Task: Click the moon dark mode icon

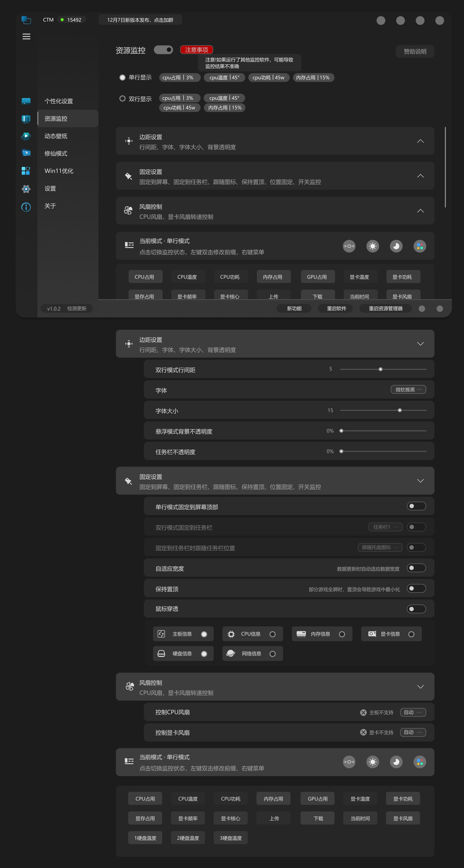Action: (x=396, y=246)
